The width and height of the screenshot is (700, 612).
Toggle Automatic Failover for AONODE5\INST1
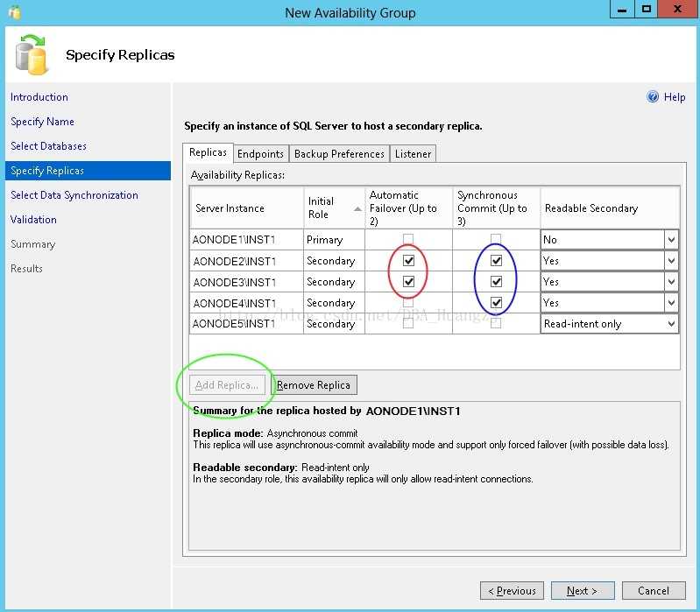tap(408, 323)
